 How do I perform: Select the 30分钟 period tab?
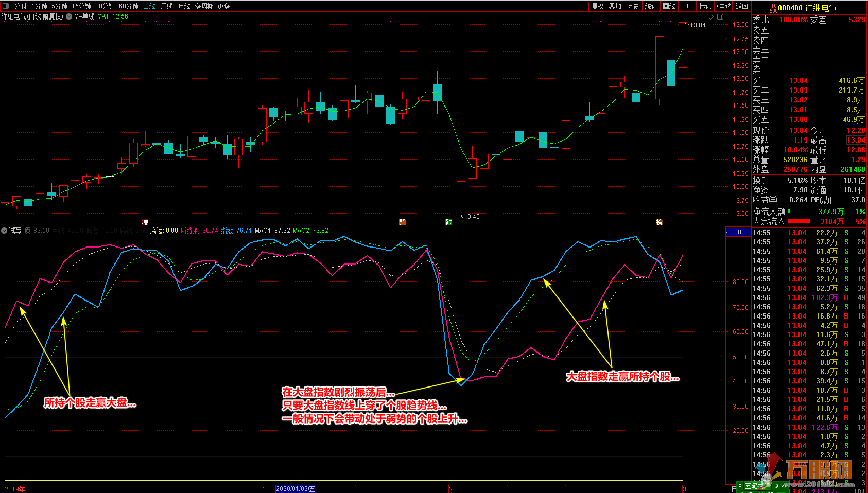(x=105, y=6)
